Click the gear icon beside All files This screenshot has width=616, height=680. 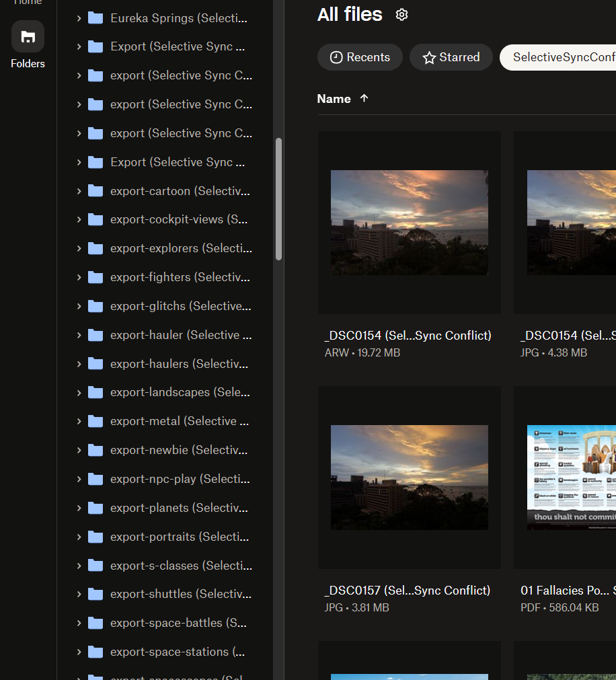coord(401,15)
